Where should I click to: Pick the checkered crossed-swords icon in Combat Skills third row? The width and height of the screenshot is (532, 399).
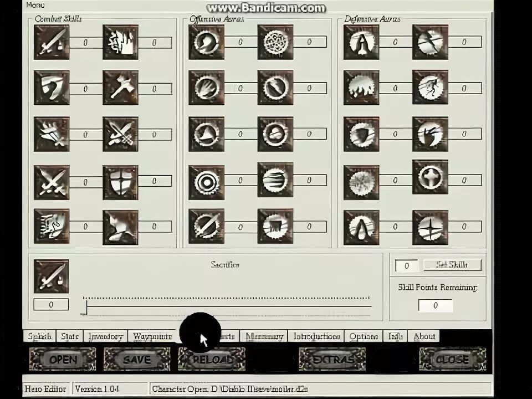pyautogui.click(x=120, y=134)
